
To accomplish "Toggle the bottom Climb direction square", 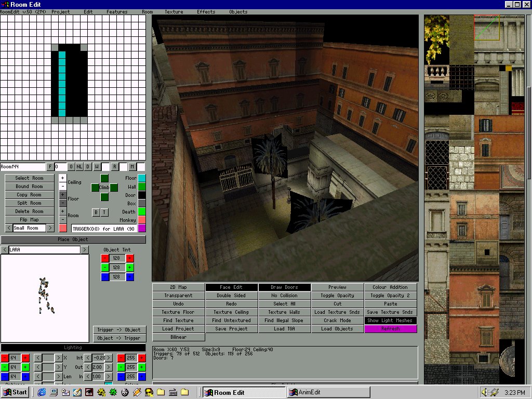I will pyautogui.click(x=104, y=197).
